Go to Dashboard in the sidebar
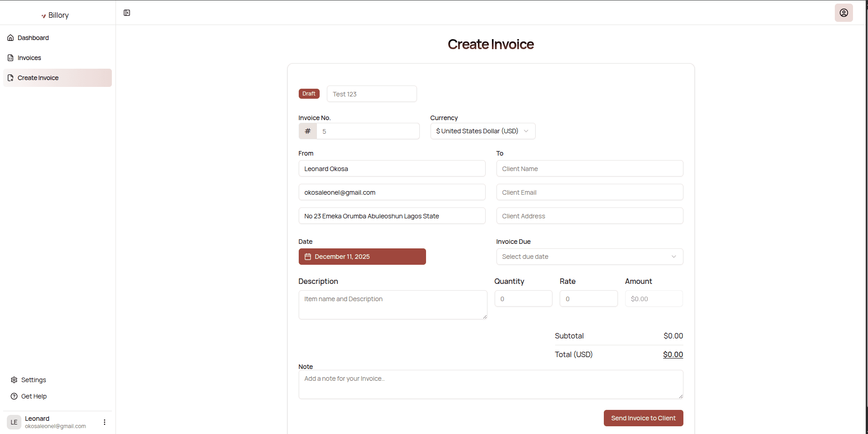The image size is (868, 434). pyautogui.click(x=33, y=38)
